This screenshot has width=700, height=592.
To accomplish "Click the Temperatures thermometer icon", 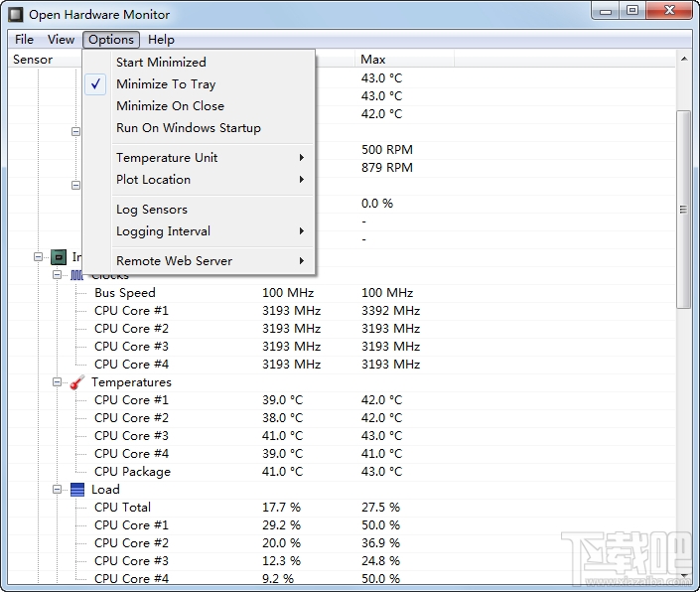I will coord(77,382).
